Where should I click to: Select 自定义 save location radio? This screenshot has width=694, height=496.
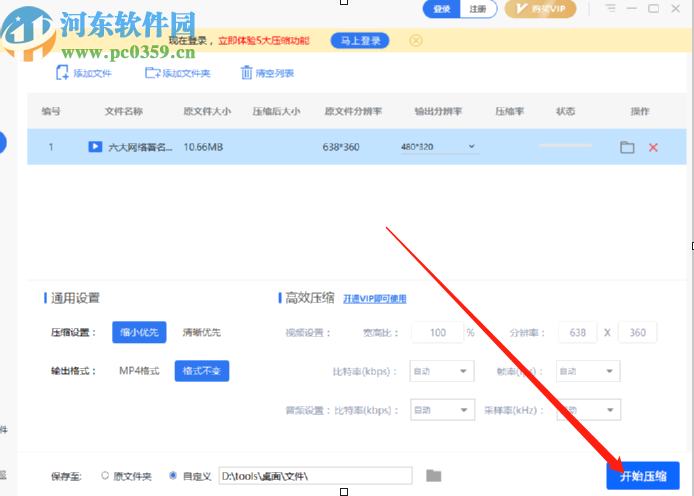point(173,476)
